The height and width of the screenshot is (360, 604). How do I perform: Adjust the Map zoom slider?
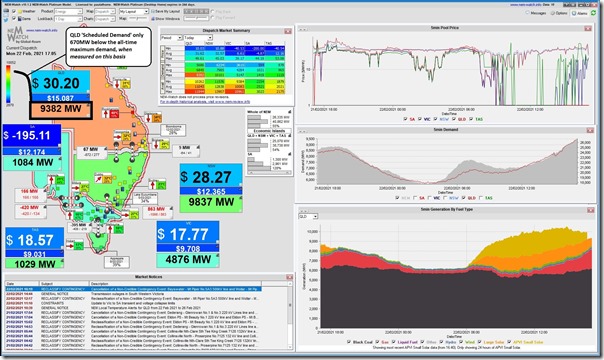pyautogui.click(x=138, y=18)
